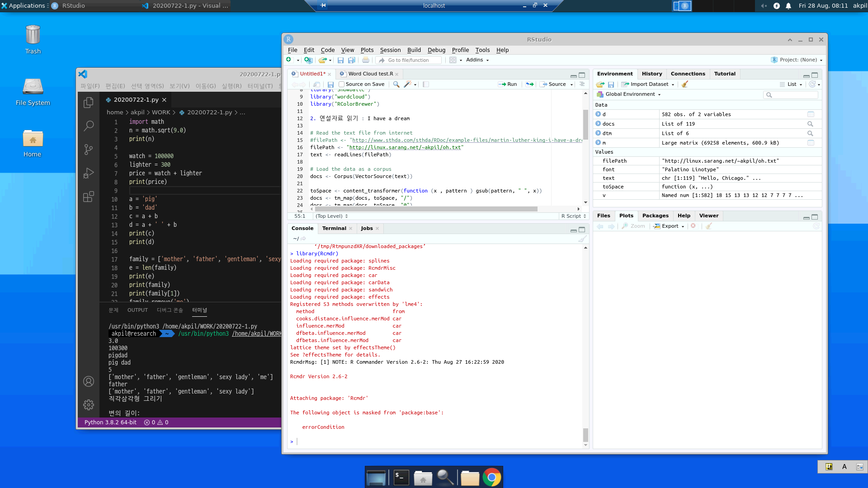Open the VS Code Search sidebar icon
Image resolution: width=868 pixels, height=488 pixels.
pyautogui.click(x=89, y=126)
